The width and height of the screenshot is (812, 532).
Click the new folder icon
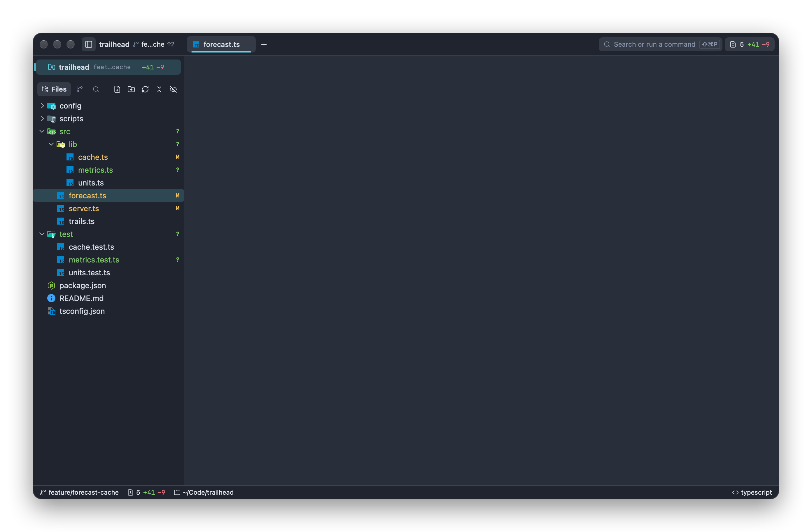(131, 89)
